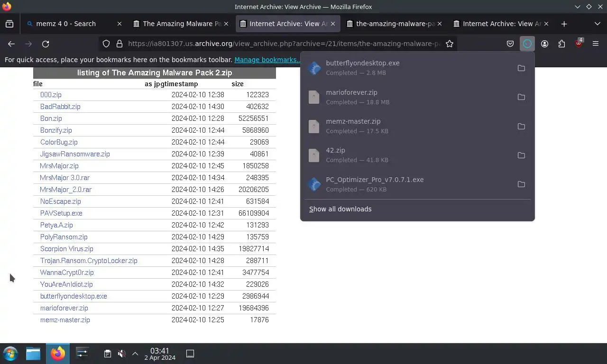607x364 pixels.
Task: Select the Bon.zip size 52256551
Action: point(254,118)
